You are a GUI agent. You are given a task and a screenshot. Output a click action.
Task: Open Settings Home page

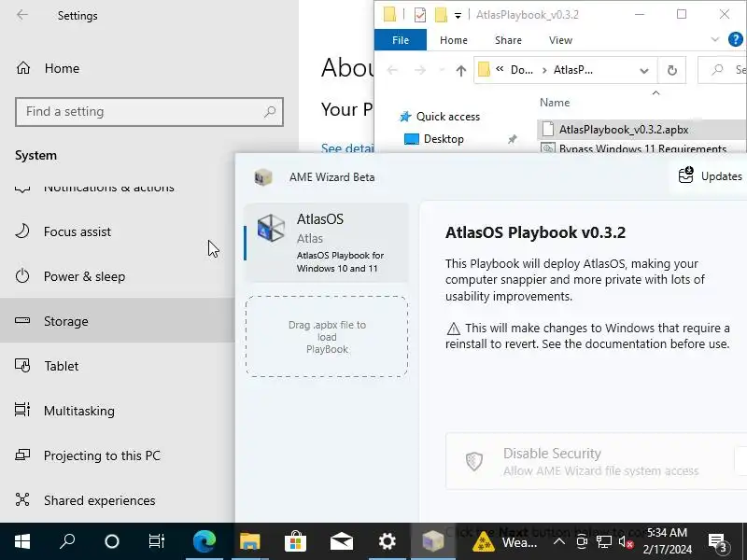[x=48, y=68]
